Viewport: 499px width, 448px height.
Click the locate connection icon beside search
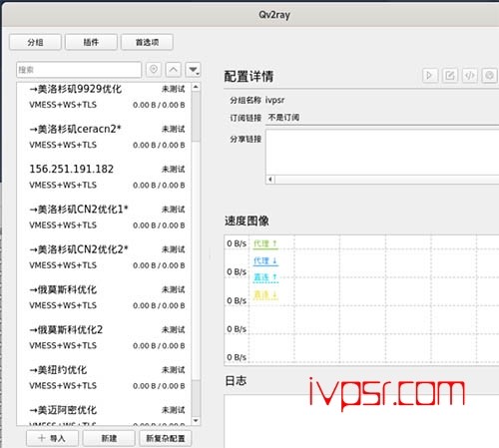point(154,70)
